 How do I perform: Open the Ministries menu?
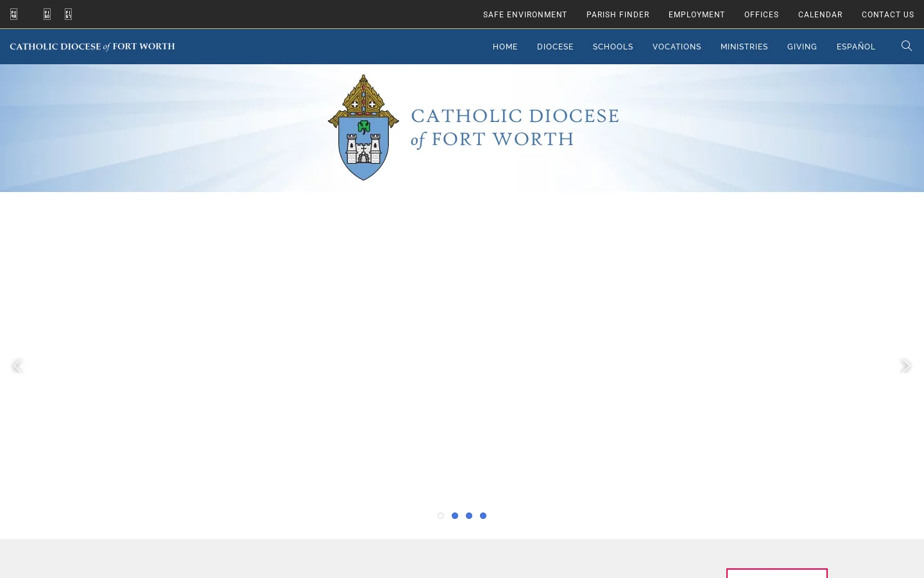point(744,47)
